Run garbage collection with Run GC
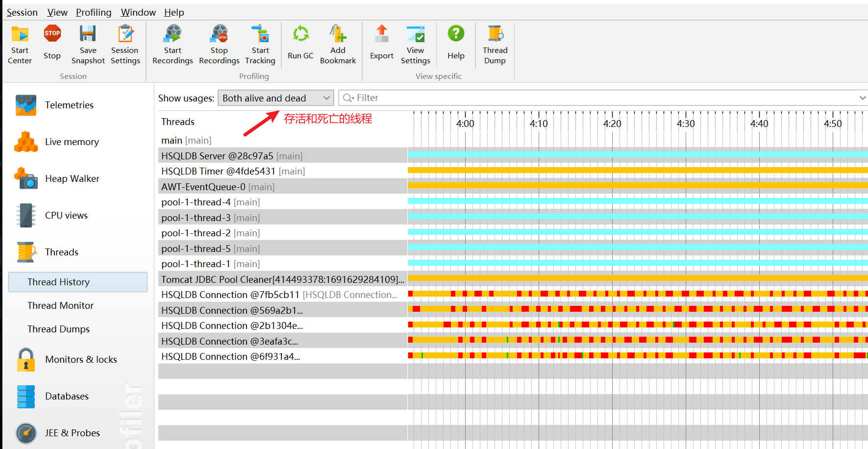Viewport: 868px width, 449px height. pos(300,34)
